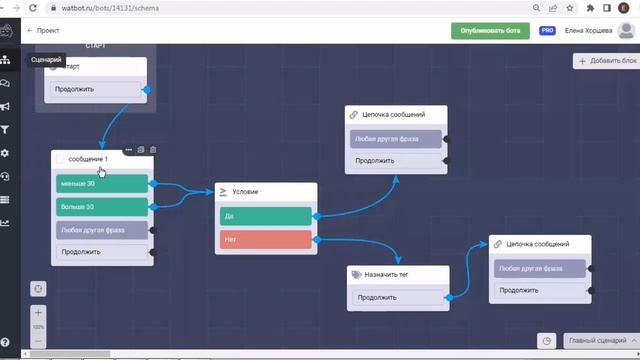The width and height of the screenshot is (640, 360).
Task: Open the help question mark icon
Action: (x=5, y=342)
